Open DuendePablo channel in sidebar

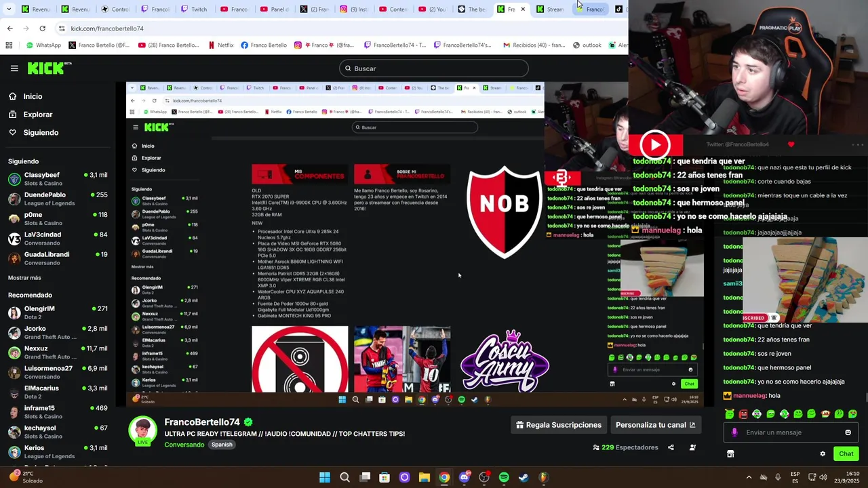(58, 199)
